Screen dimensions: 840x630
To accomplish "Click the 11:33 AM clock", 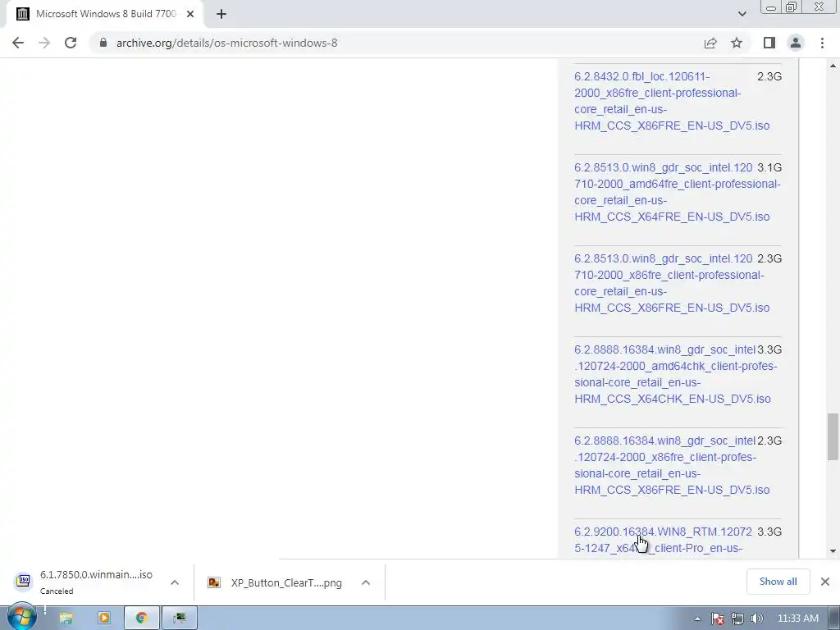I will coord(797,619).
